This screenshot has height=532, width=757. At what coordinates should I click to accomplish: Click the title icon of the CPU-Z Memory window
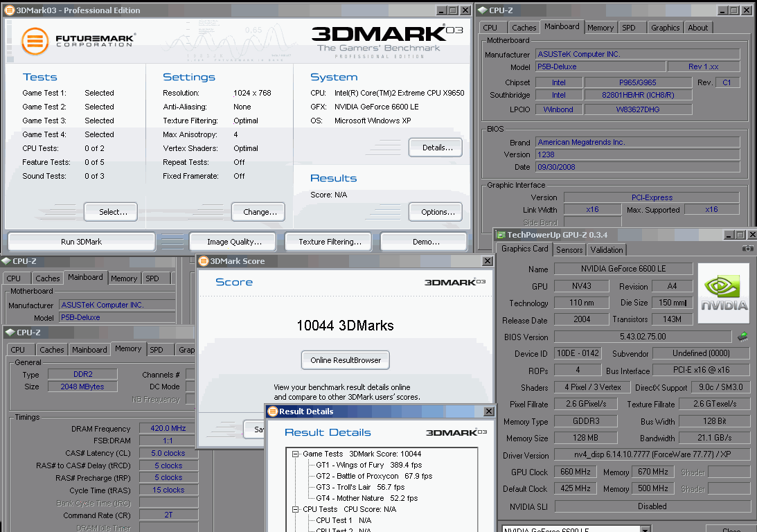point(10,332)
